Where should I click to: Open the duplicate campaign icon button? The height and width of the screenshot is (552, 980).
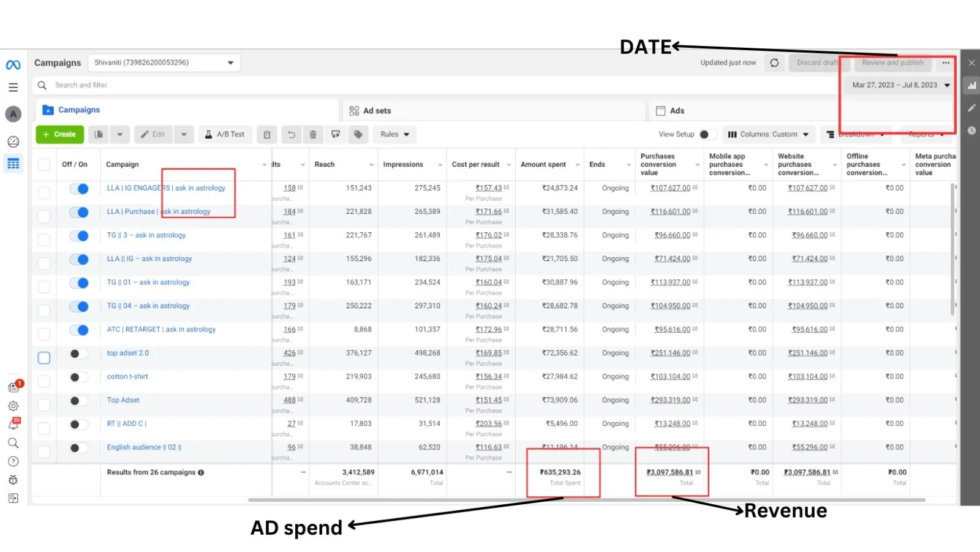(99, 134)
